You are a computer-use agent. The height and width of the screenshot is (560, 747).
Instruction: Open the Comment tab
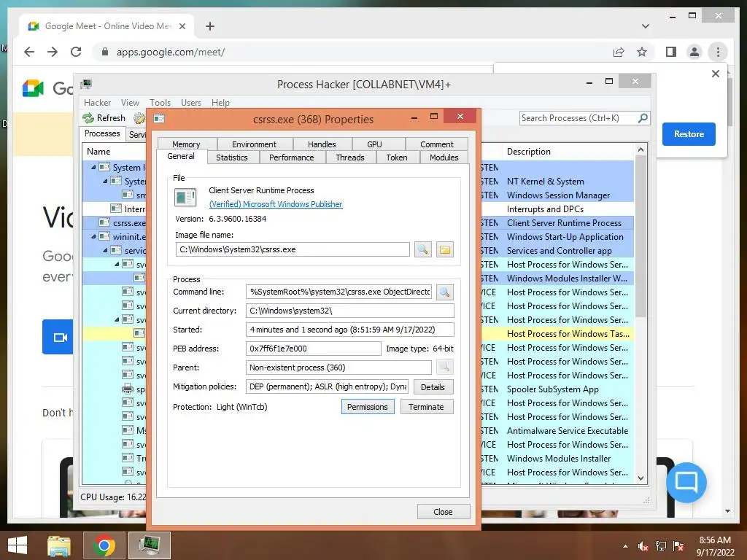click(x=437, y=144)
